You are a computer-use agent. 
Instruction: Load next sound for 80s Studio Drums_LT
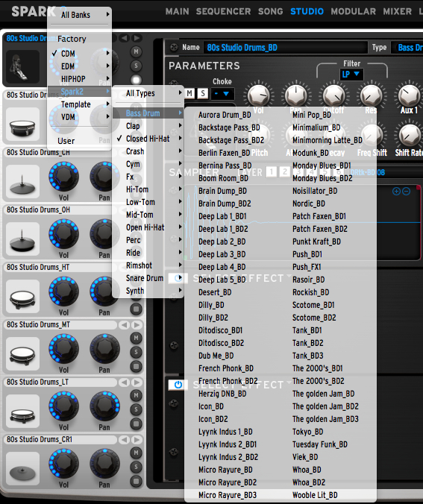pos(137,382)
